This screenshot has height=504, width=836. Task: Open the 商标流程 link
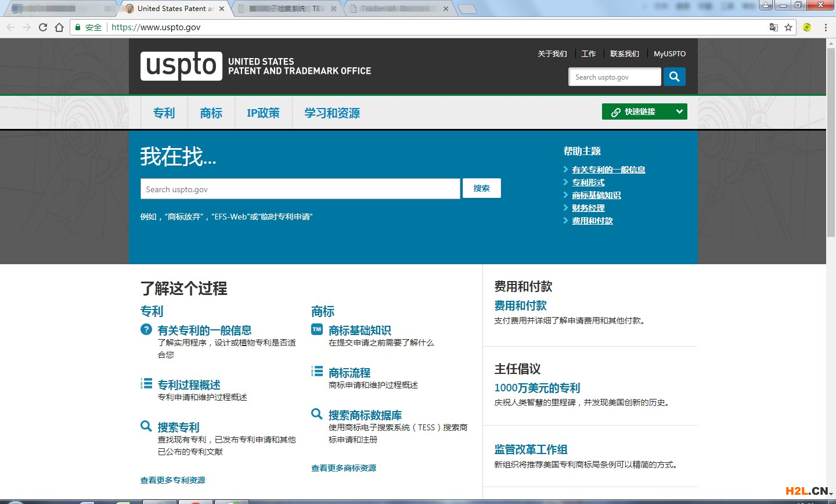349,372
